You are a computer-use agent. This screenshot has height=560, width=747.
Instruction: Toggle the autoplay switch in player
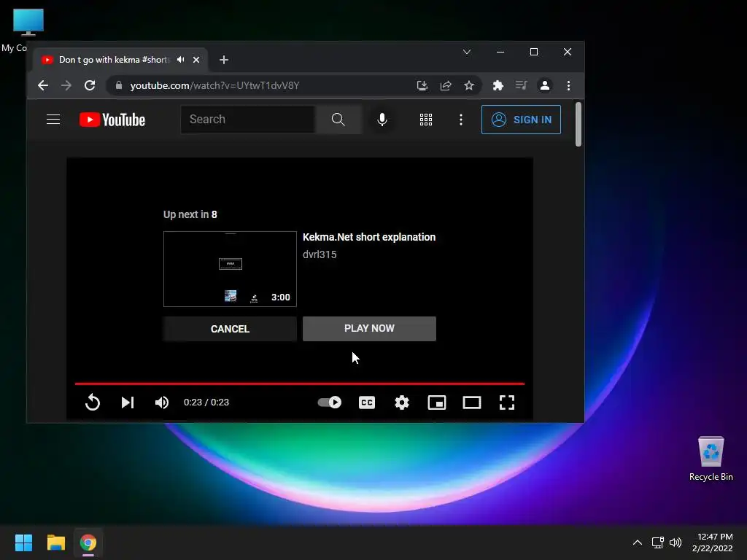point(330,402)
